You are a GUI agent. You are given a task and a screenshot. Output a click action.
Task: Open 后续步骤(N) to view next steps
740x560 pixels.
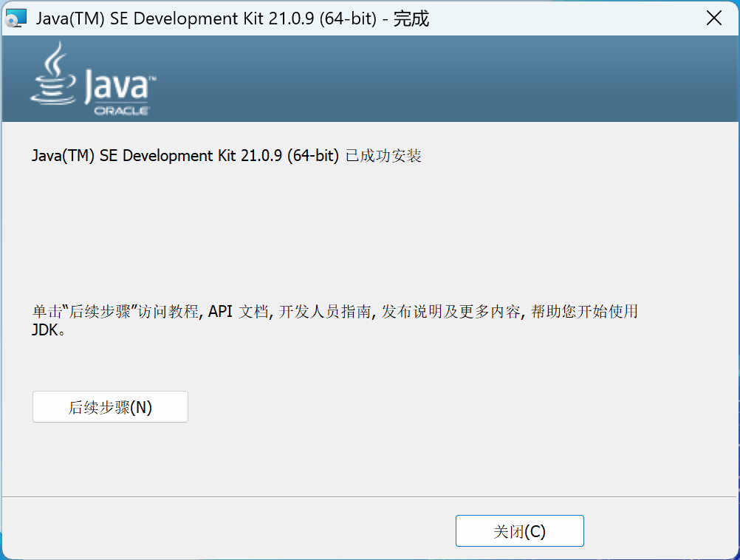(x=110, y=406)
